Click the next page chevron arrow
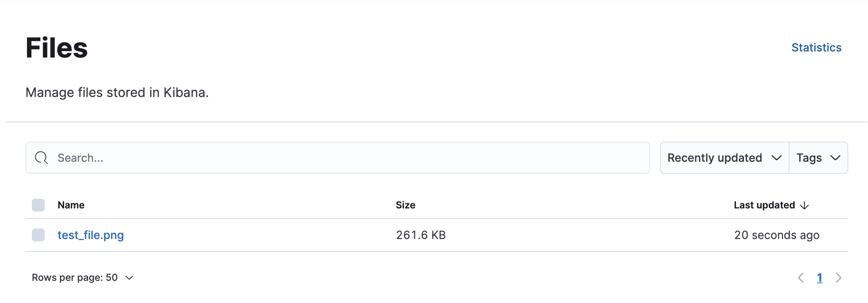This screenshot has height=303, width=868. 839,278
